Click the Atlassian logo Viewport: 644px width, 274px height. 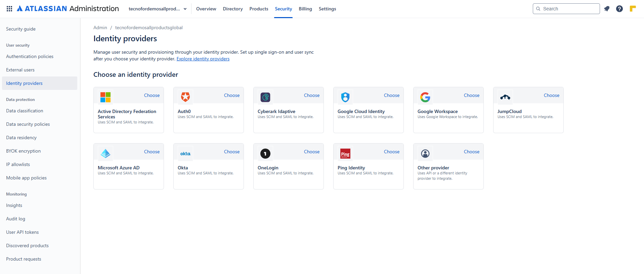coord(68,9)
